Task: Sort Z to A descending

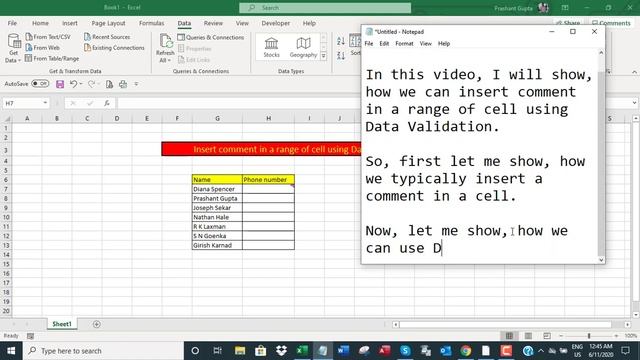Action: click(341, 56)
